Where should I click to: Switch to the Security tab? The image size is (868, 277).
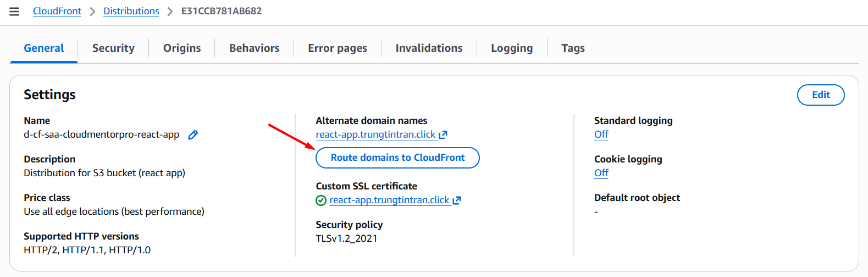(113, 48)
